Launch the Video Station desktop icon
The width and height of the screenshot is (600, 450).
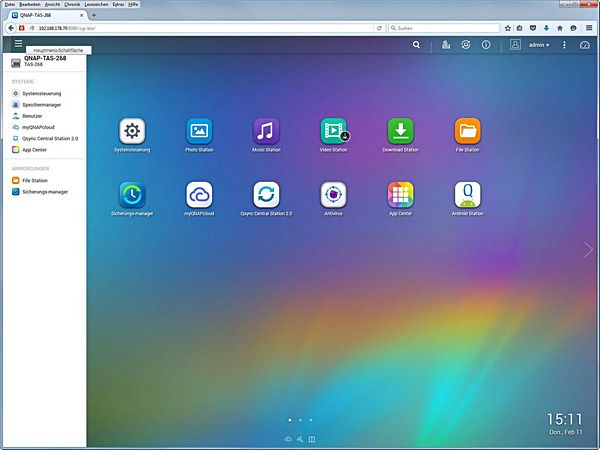(x=333, y=131)
